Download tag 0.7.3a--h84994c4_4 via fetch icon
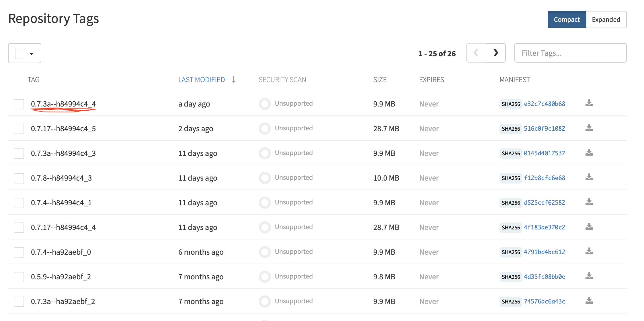Image resolution: width=644 pixels, height=321 pixels. click(x=589, y=103)
